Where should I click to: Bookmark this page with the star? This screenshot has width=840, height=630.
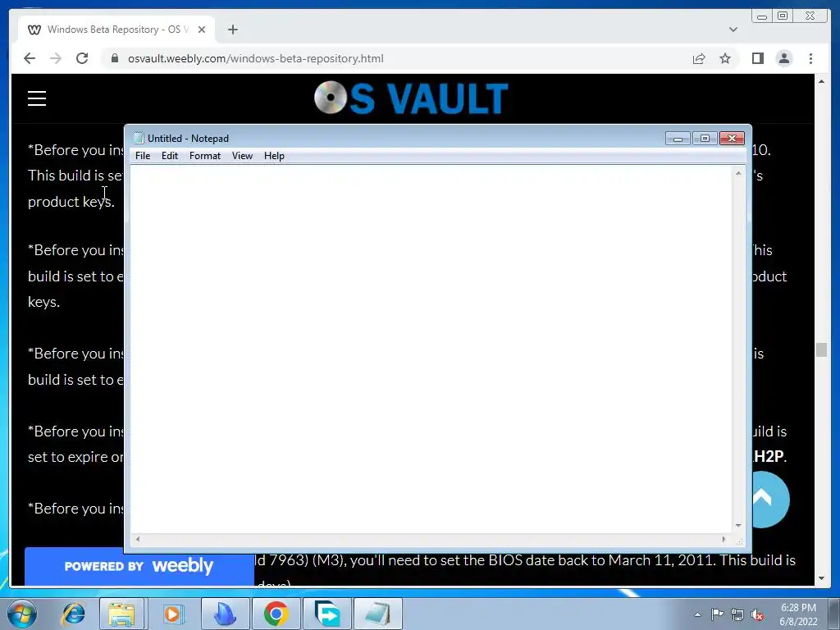pos(725,58)
